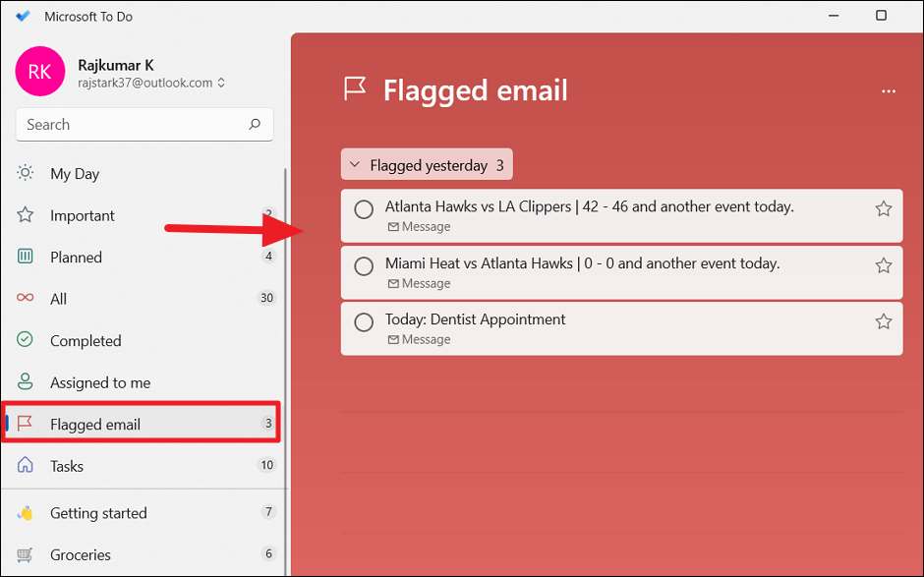
Task: Click the Message envelope icon under Dentist Appointment
Action: click(393, 339)
